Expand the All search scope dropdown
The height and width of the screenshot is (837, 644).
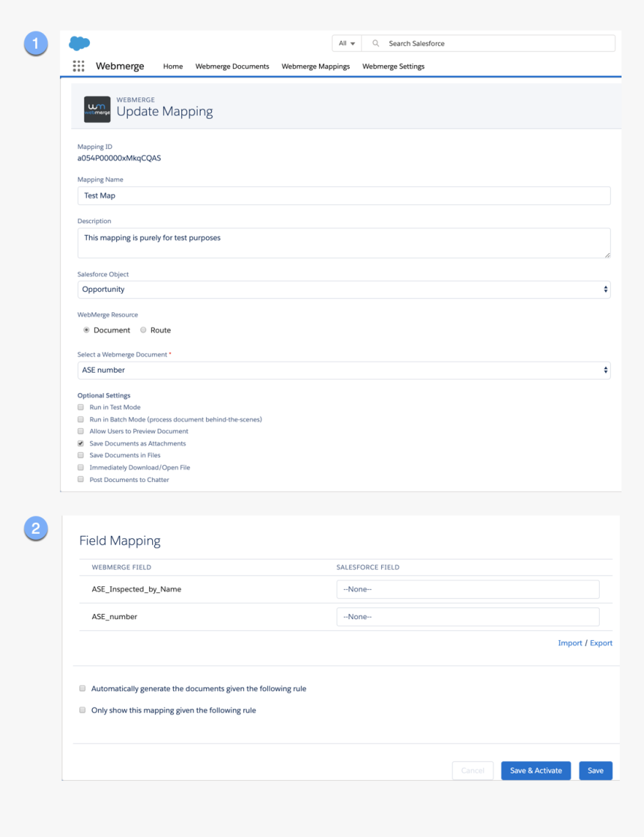coord(347,43)
